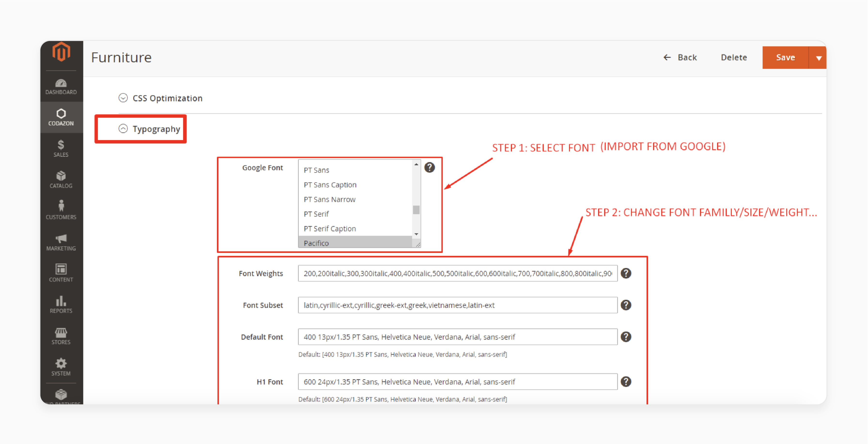Open the Catalog sidebar menu
The height and width of the screenshot is (444, 868).
pyautogui.click(x=61, y=180)
